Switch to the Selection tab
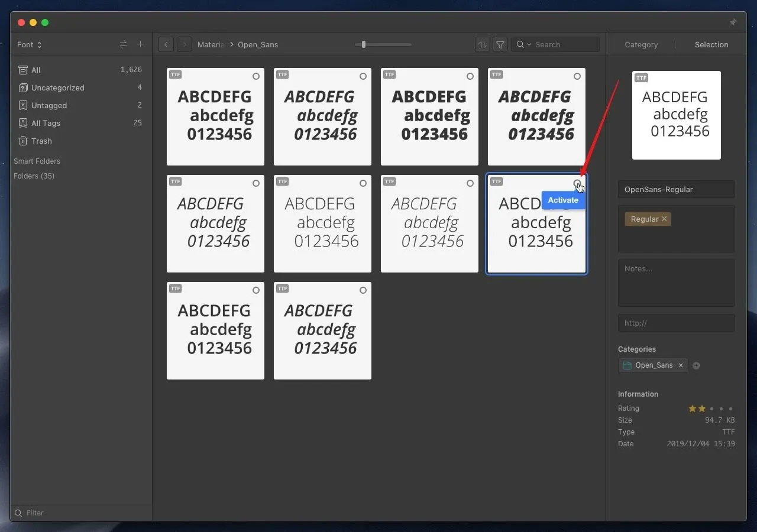757x532 pixels. 711,44
